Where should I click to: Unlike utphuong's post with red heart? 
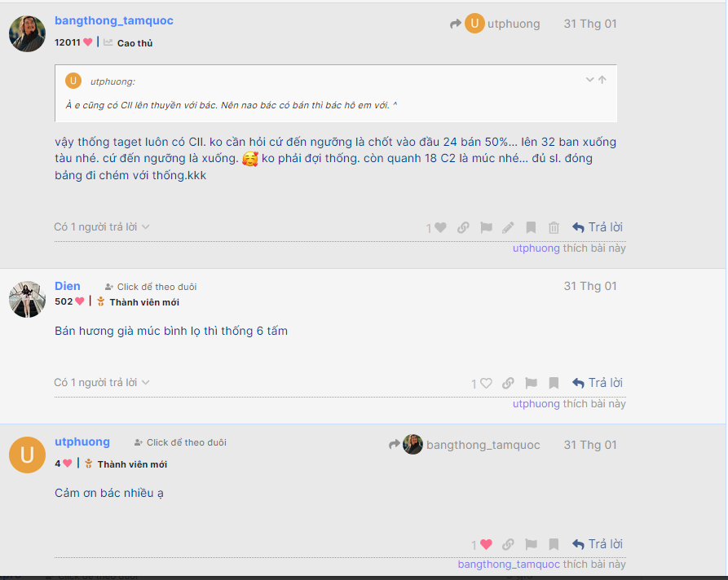[x=486, y=544]
